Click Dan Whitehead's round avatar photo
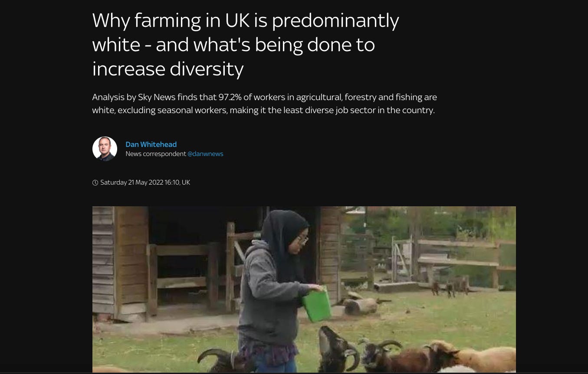 tap(105, 149)
